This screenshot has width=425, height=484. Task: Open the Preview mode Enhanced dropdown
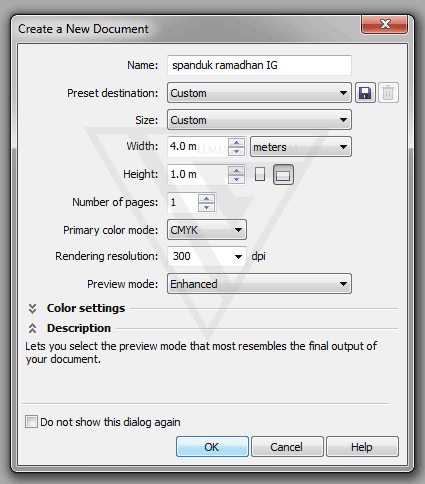click(259, 284)
